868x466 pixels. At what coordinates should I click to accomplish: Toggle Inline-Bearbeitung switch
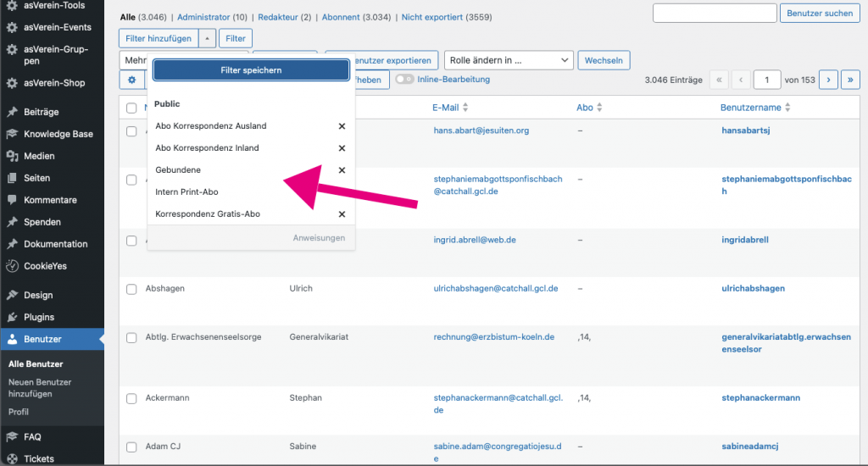(x=404, y=80)
